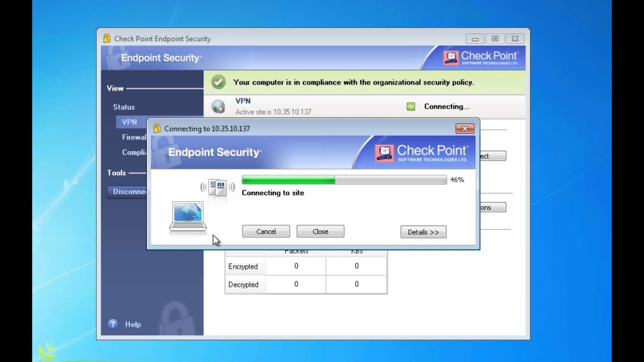Open Help via the question mark icon
Viewport: 644px width, 362px height.
click(113, 324)
